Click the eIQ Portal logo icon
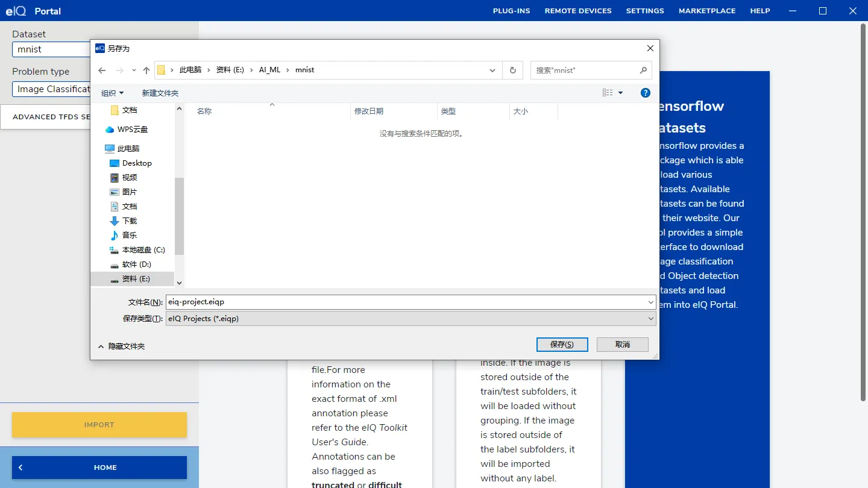The width and height of the screenshot is (868, 488). (14, 10)
